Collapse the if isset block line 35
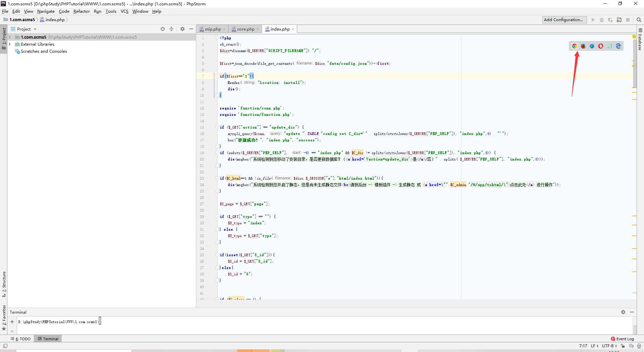This screenshot has height=352, width=644. tap(217, 255)
